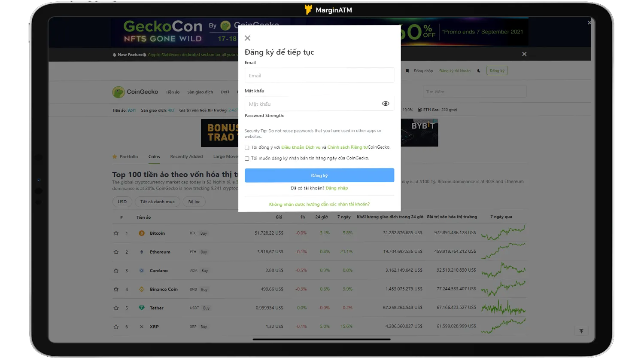This screenshot has height=358, width=644.
Task: Click Đăng ký tài khoản in the top bar
Action: coord(455,71)
